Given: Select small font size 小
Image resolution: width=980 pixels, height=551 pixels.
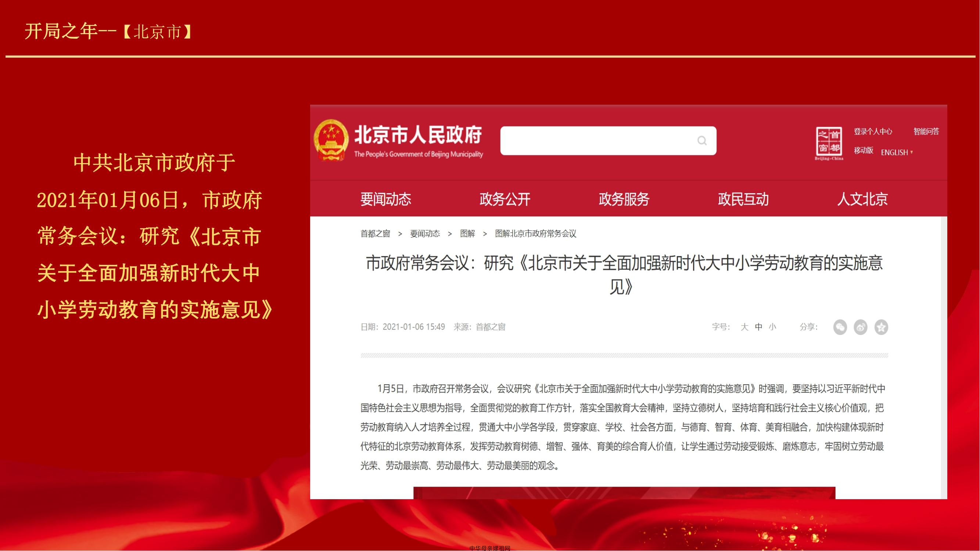Looking at the screenshot, I should tap(772, 327).
